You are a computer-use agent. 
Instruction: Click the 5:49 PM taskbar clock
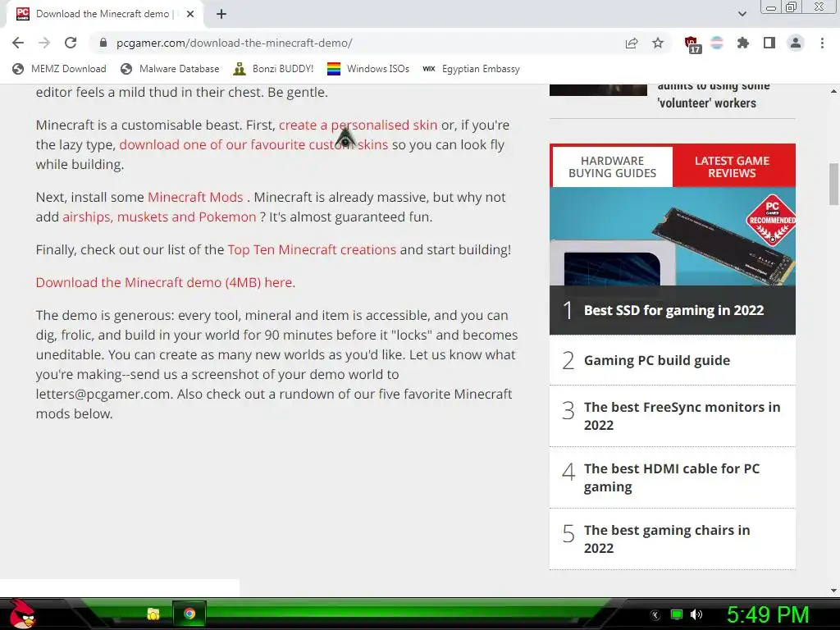click(x=768, y=614)
